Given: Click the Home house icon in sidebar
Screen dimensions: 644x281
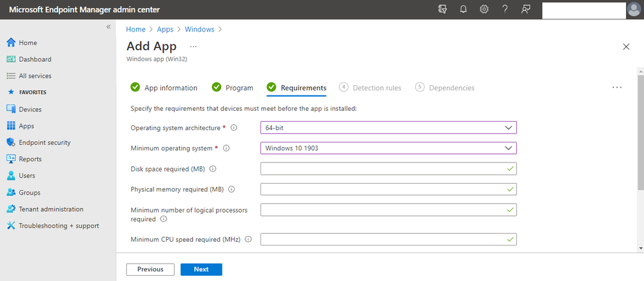Looking at the screenshot, I should click(11, 43).
